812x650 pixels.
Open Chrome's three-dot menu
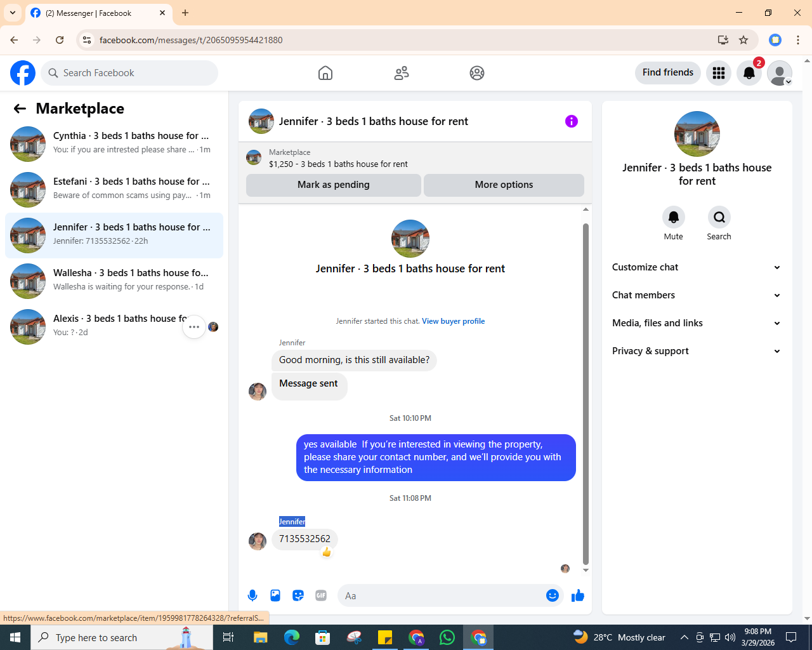(x=798, y=40)
